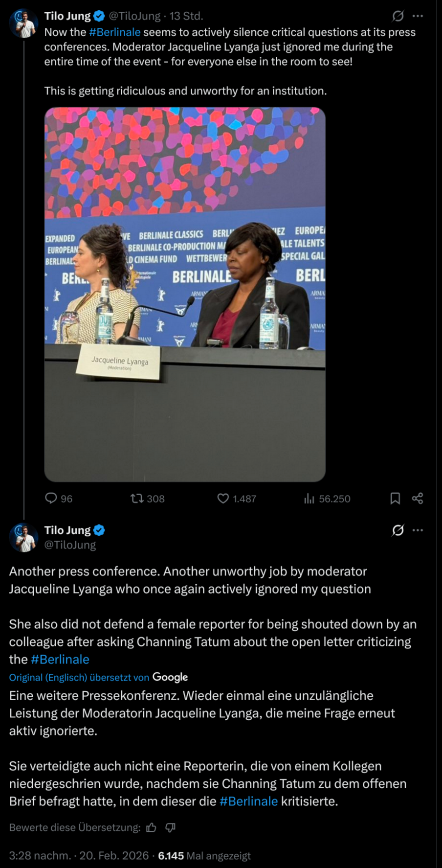Click the Grok icon on the second tweet
The image size is (442, 868).
(x=398, y=530)
